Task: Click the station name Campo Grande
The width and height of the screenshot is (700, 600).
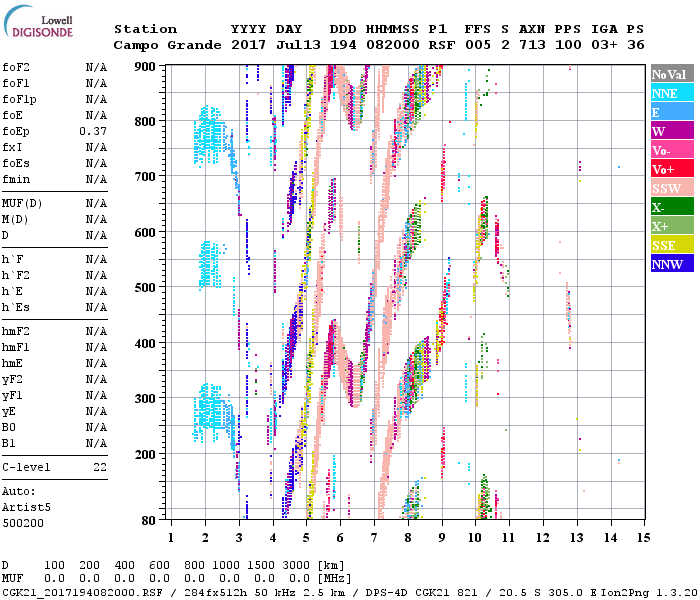Action: point(167,45)
